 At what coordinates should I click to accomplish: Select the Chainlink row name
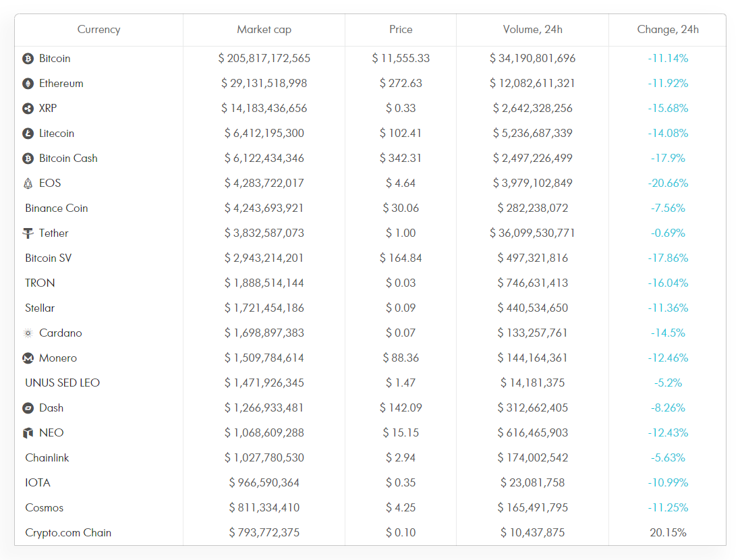tap(47, 458)
